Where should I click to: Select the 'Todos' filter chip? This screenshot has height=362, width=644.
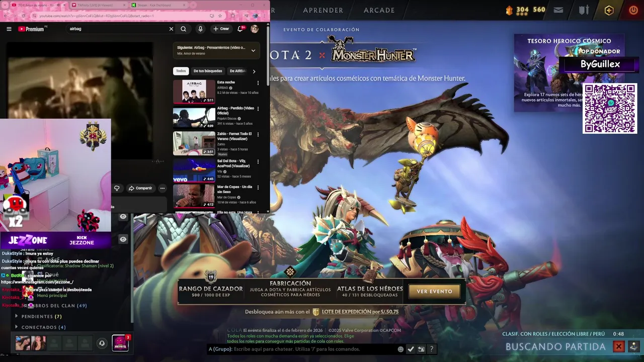tap(181, 71)
